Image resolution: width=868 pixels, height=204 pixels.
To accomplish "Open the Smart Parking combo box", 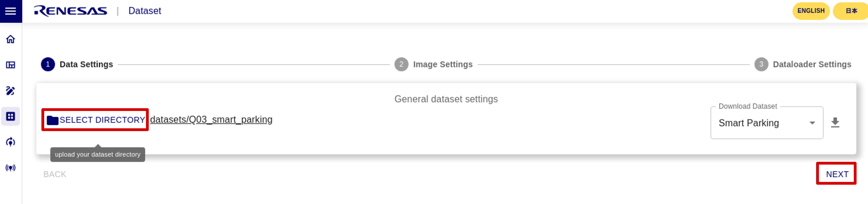I will [767, 123].
